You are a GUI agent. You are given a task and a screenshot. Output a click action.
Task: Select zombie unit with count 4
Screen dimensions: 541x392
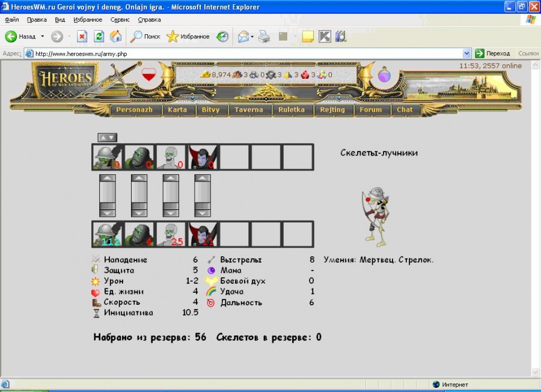(139, 234)
